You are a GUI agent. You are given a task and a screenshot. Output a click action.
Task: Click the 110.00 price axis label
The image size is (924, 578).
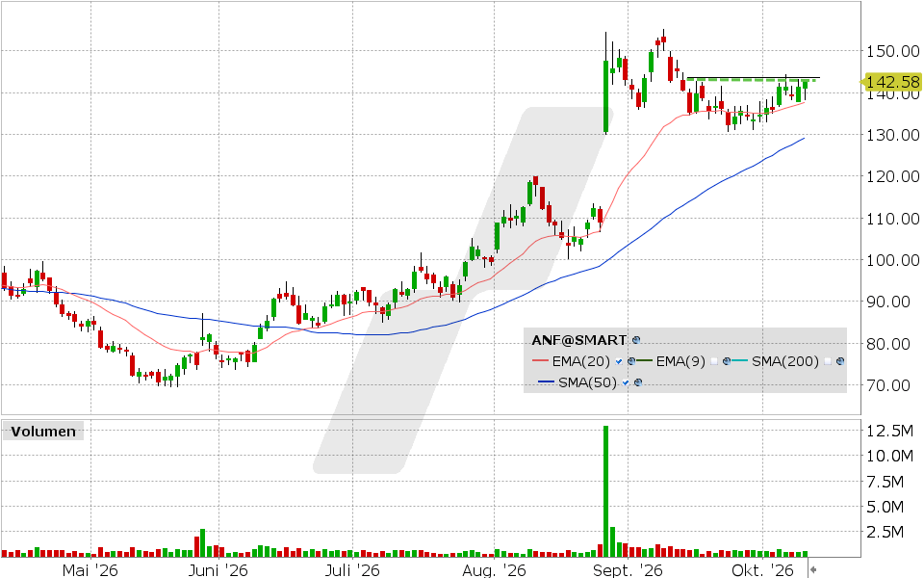click(x=893, y=219)
